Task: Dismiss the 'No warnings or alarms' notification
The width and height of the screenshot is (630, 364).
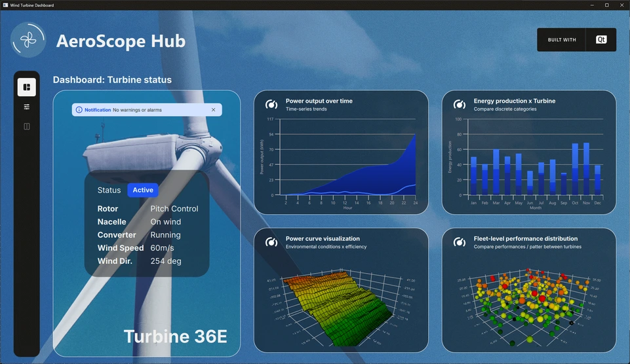Action: coord(214,110)
